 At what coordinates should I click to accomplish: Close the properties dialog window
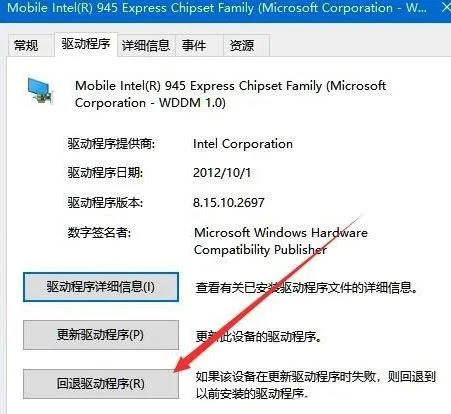(x=445, y=8)
